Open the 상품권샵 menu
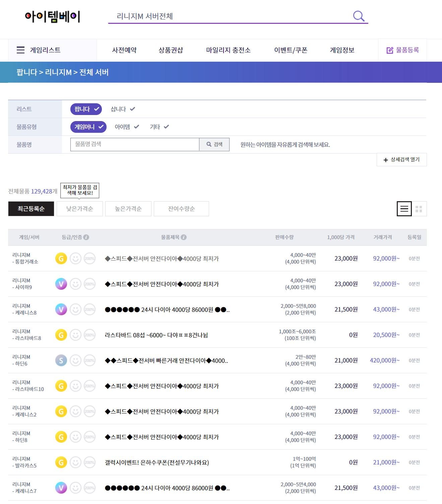 pyautogui.click(x=171, y=50)
